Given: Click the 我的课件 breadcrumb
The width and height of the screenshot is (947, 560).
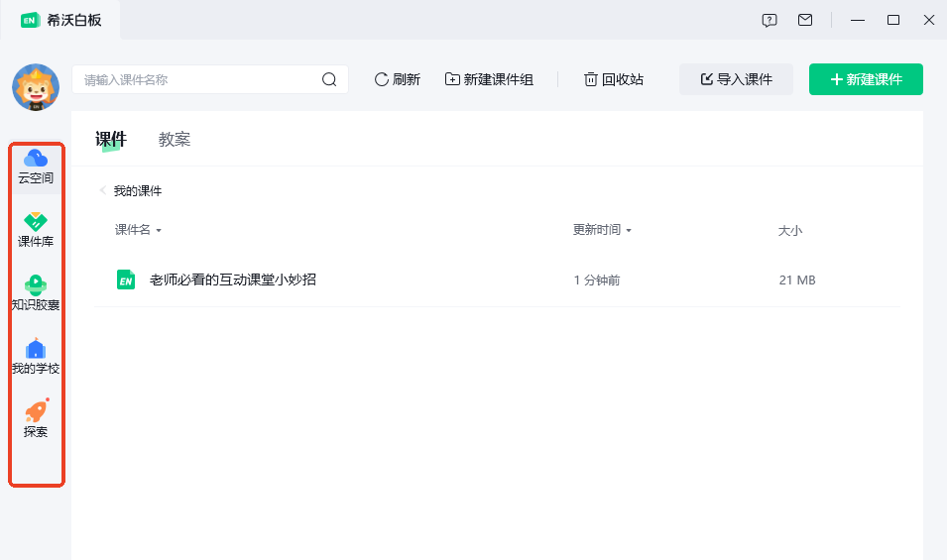Looking at the screenshot, I should tap(138, 191).
